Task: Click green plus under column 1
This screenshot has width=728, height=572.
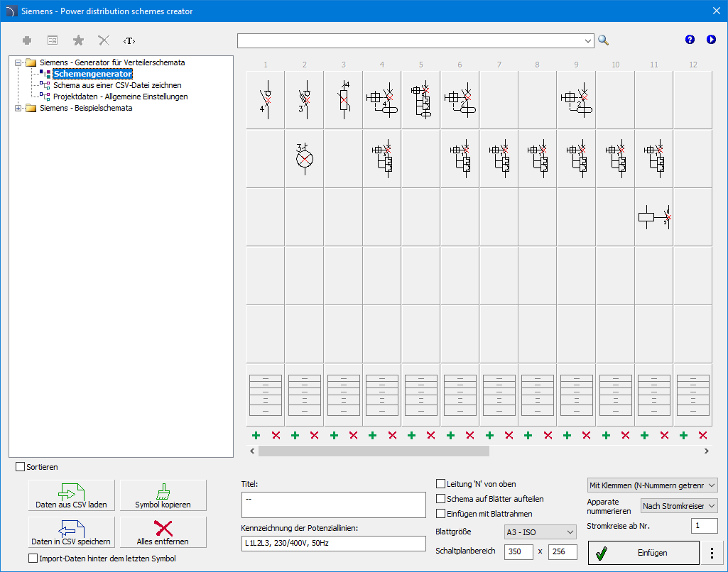Action: (256, 435)
